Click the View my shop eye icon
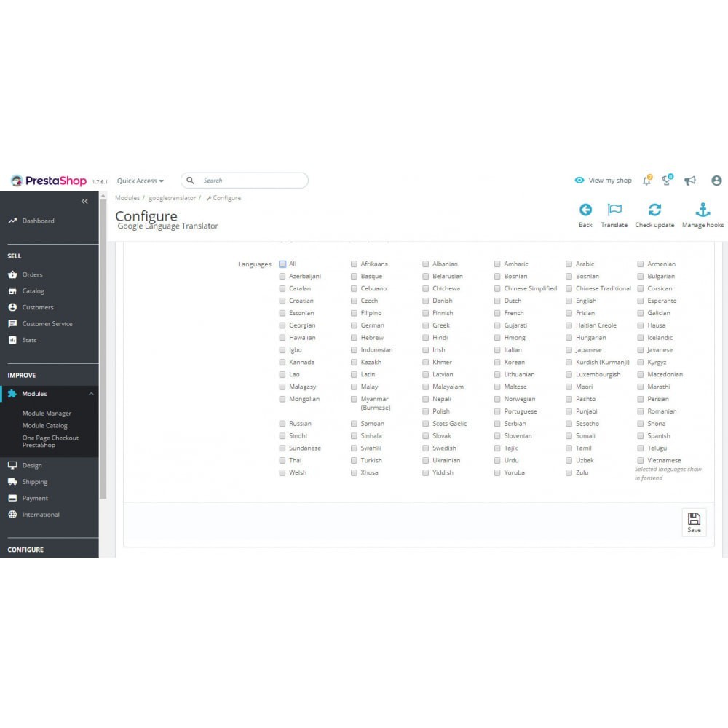 point(579,180)
